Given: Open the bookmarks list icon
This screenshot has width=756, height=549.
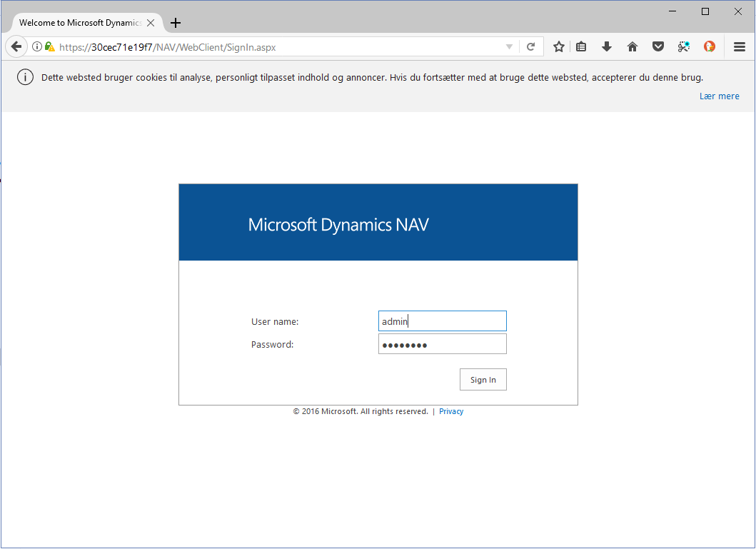Looking at the screenshot, I should click(581, 47).
